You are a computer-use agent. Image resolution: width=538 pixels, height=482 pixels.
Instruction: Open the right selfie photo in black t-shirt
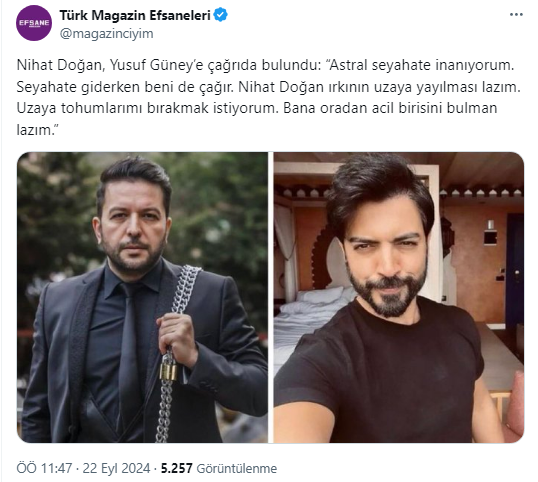tap(399, 297)
